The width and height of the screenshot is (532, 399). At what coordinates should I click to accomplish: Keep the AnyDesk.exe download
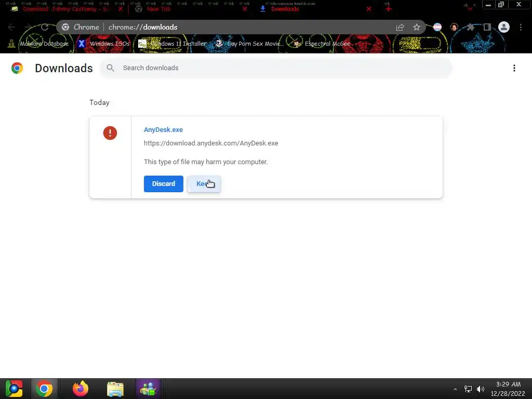tap(204, 183)
